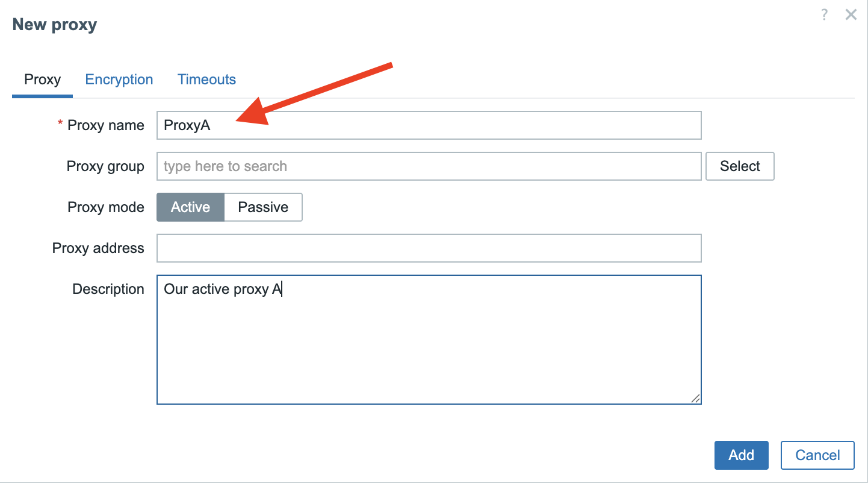The height and width of the screenshot is (483, 868).
Task: Switch to the Encryption tab
Action: (119, 79)
